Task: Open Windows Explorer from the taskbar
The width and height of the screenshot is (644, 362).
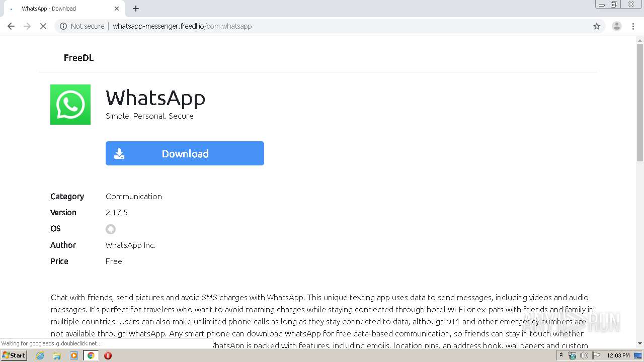Action: pyautogui.click(x=57, y=355)
